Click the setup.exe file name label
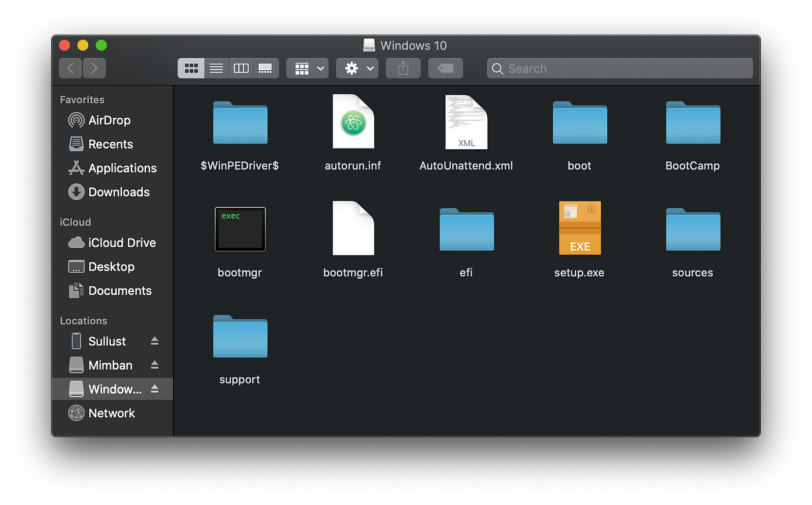This screenshot has width=812, height=505. click(x=579, y=273)
